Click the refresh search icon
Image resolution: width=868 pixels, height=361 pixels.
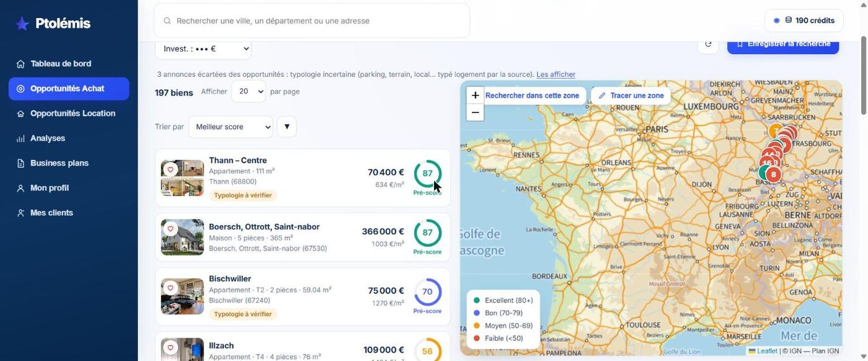coord(708,44)
